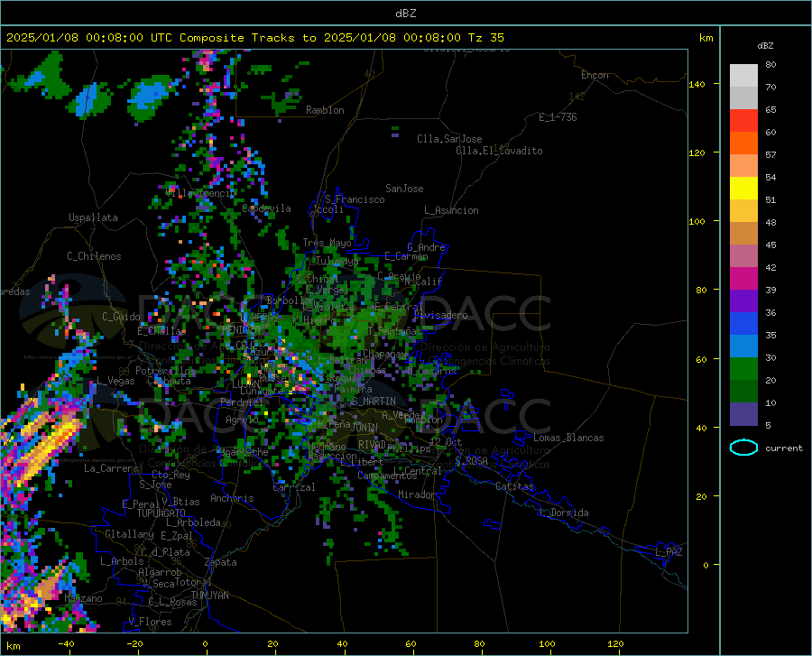Click the Uspallata place label
Viewport: 812px width, 656px height.
point(93,217)
